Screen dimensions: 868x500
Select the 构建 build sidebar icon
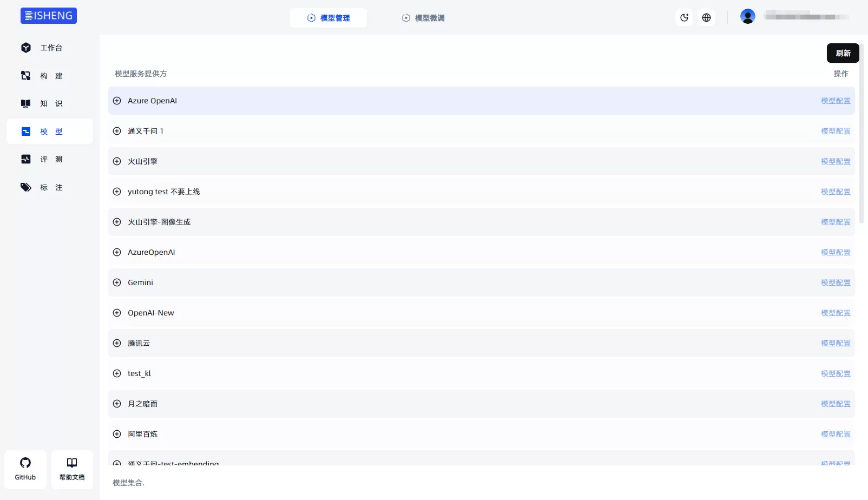click(x=26, y=76)
